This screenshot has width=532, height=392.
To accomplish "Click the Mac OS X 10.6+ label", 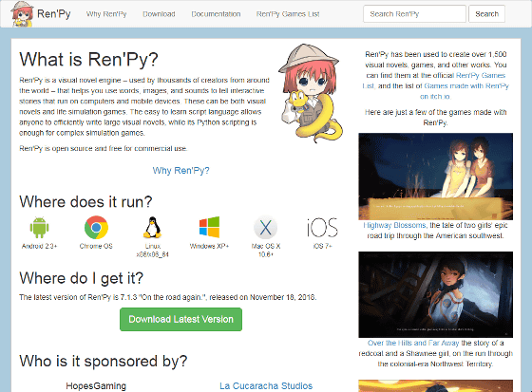I will click(x=266, y=251).
